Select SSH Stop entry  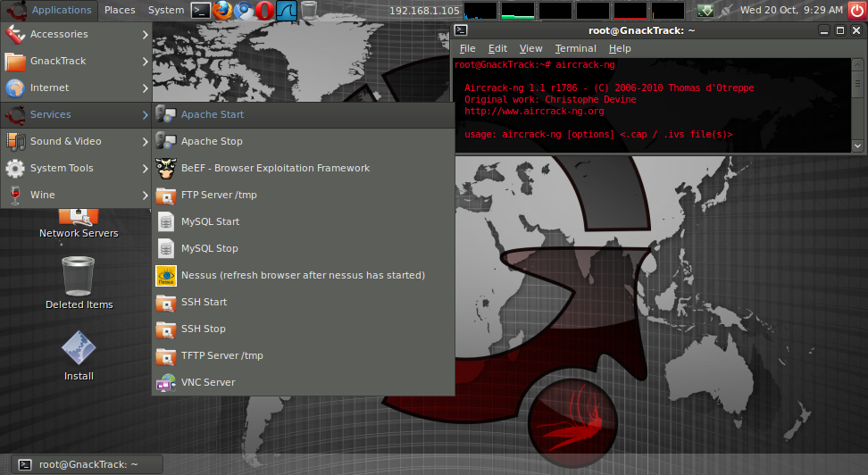point(304,329)
